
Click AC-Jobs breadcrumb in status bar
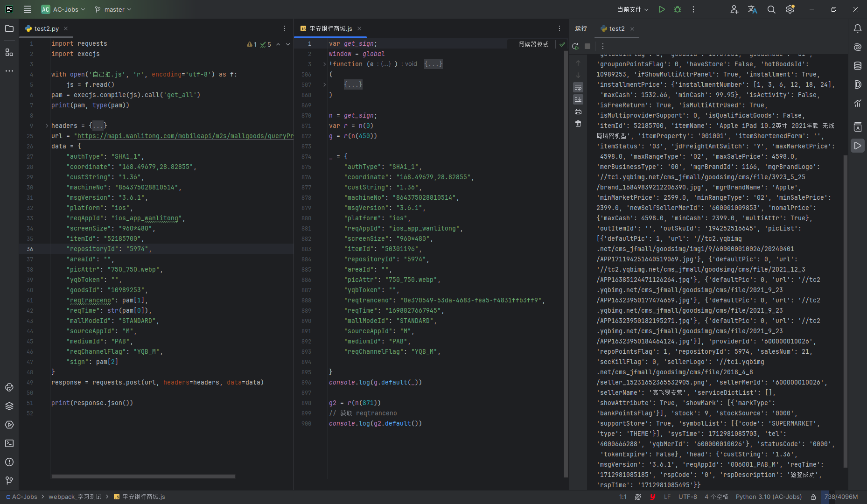[x=21, y=497]
